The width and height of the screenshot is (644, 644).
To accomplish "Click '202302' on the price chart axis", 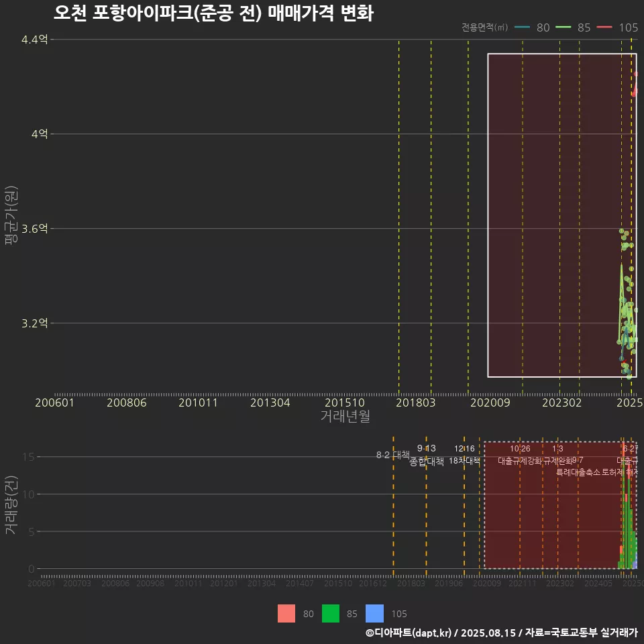I will [562, 402].
